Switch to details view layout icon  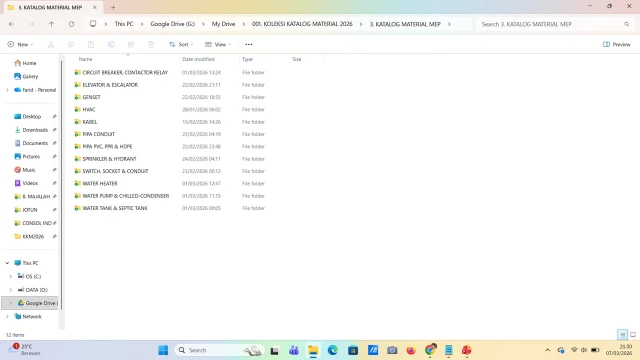622,335
